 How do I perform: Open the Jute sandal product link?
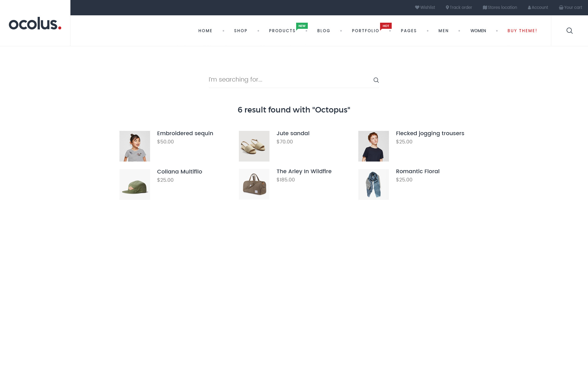click(293, 133)
